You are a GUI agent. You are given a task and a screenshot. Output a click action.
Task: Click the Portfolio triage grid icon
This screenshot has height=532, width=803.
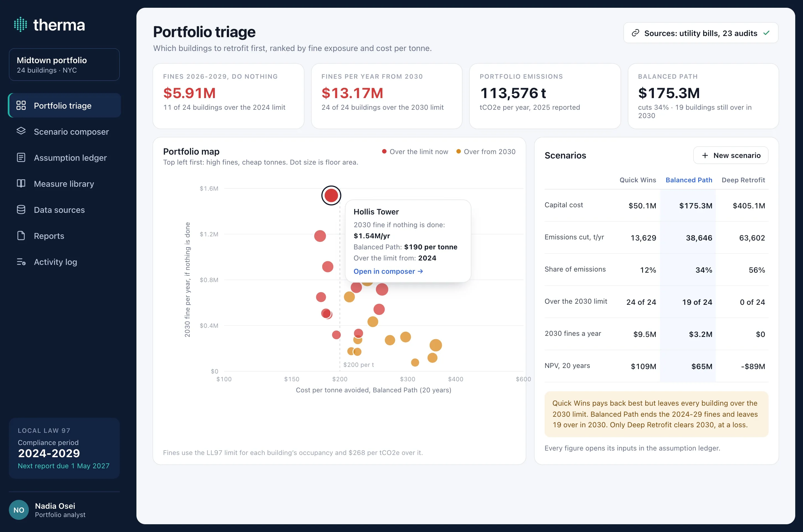21,106
